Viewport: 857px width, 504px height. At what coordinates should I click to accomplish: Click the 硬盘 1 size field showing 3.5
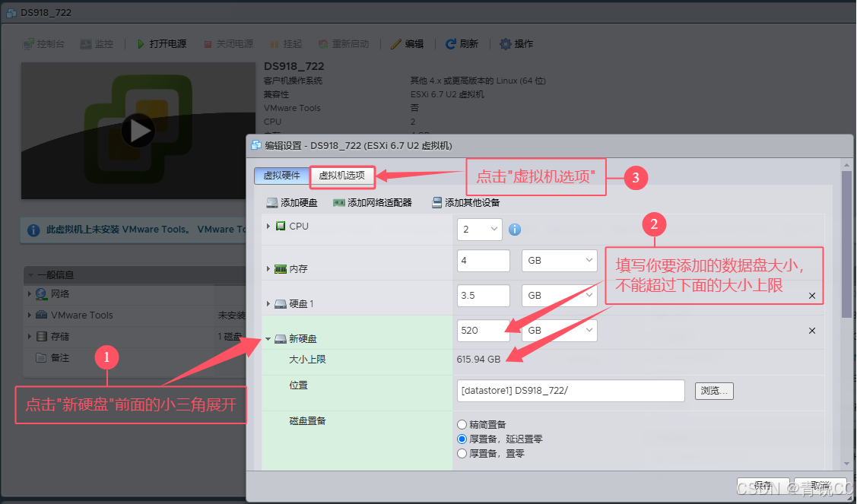tap(483, 296)
